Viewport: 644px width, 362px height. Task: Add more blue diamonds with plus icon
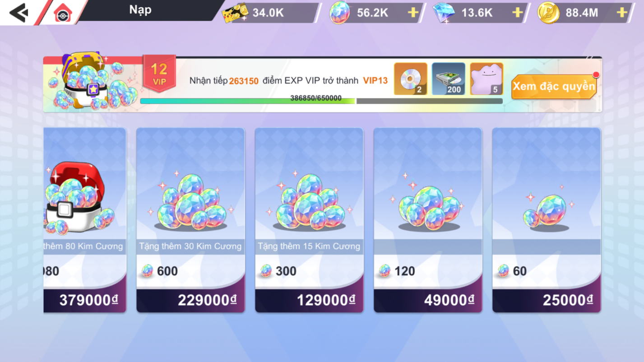point(517,13)
